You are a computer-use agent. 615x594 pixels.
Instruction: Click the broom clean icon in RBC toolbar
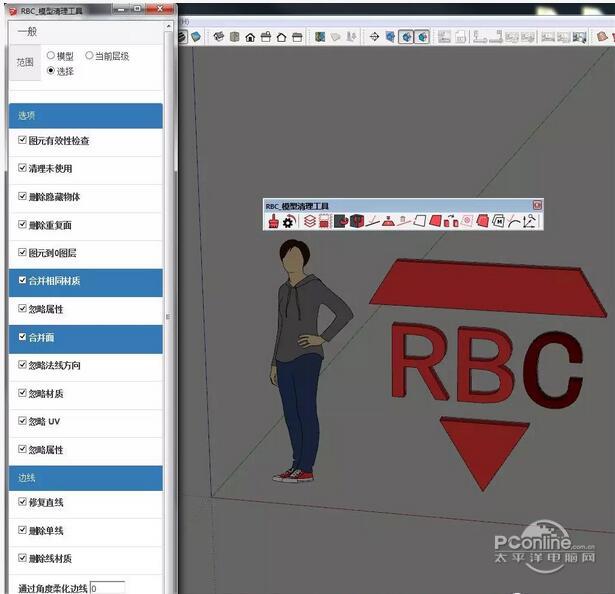coord(273,221)
